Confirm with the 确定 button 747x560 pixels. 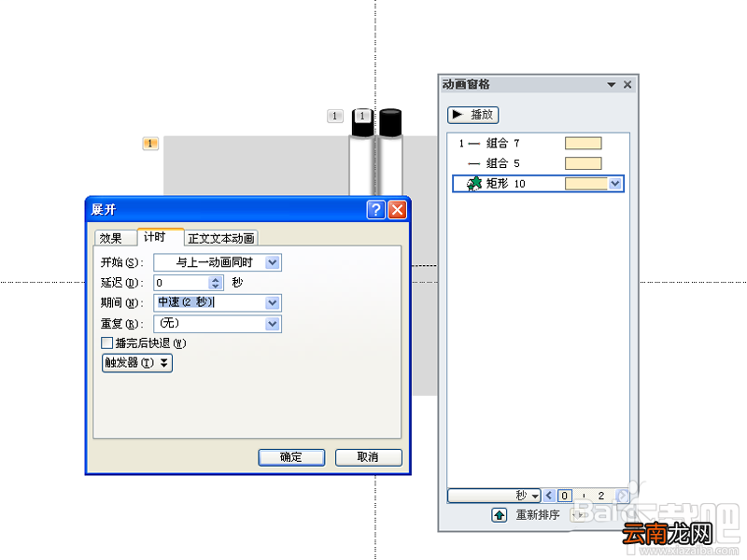point(291,457)
